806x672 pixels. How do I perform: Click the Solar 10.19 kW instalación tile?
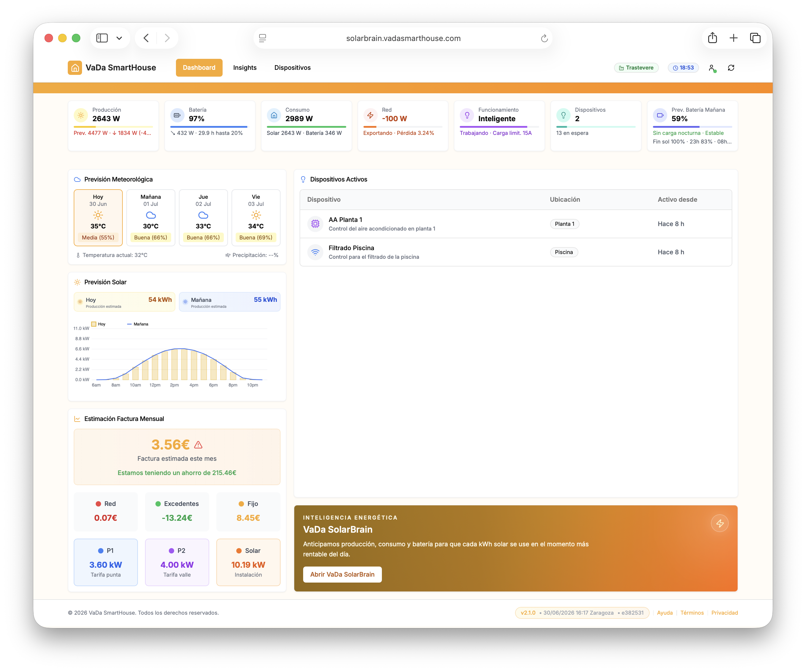248,562
